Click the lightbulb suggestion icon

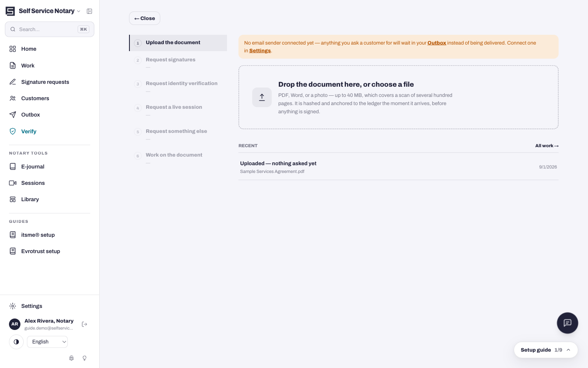click(85, 358)
